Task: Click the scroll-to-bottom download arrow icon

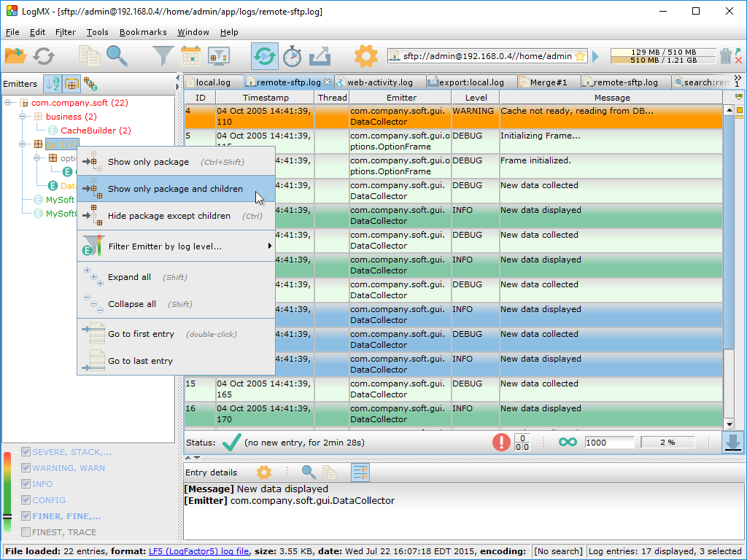Action: click(732, 442)
